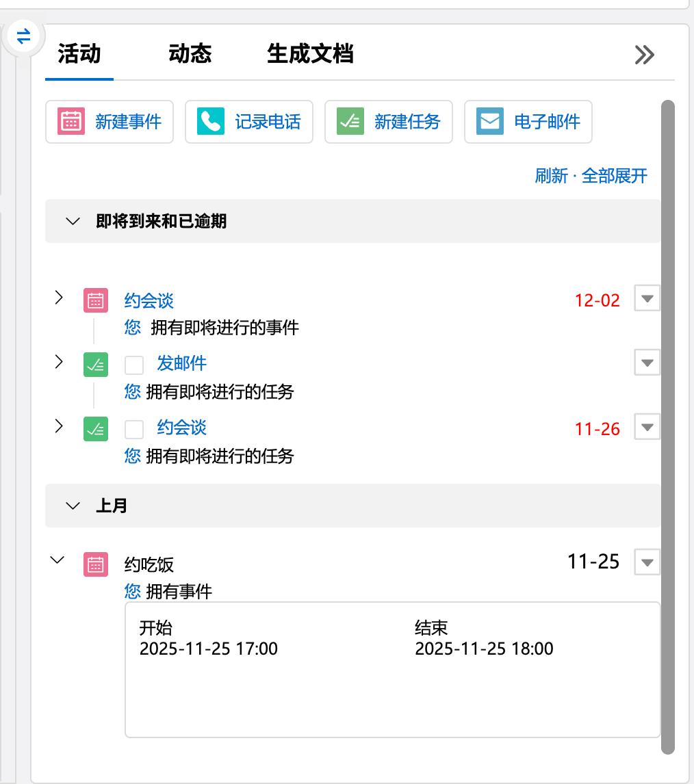Screen dimensions: 694x784
Task: Switch to the 动态 tab
Action: 190,53
